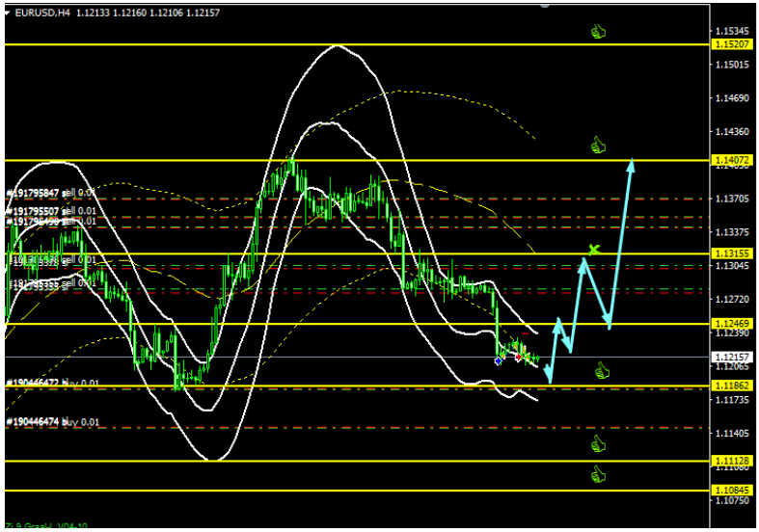Screen dimensions: 759x532
Task: Select order label #191795847 sell 0.01
Action: pos(51,193)
